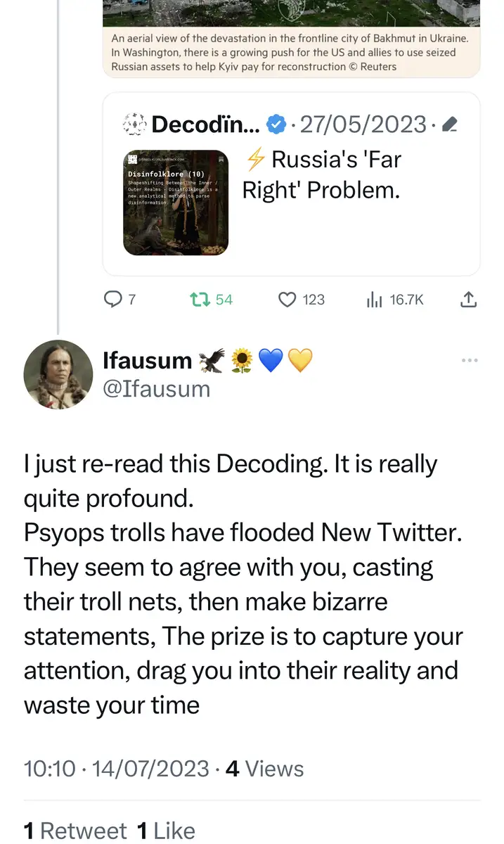The height and width of the screenshot is (844, 504).
Task: Open replies via the comment bubble icon
Action: [x=112, y=300]
